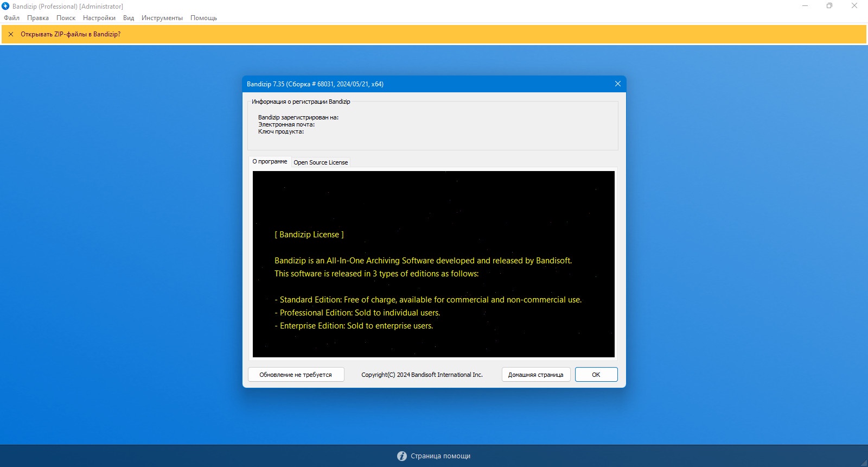Open the Настройки menu

99,18
